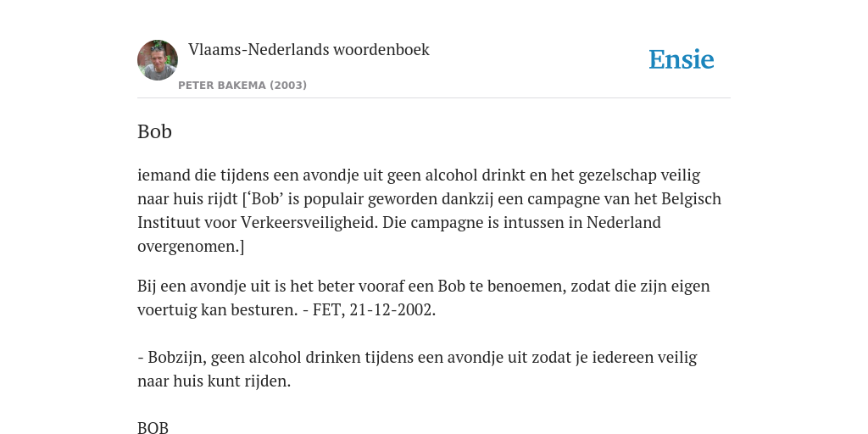Click the year '(2003)' next to author
The width and height of the screenshot is (868, 434).
pos(288,86)
